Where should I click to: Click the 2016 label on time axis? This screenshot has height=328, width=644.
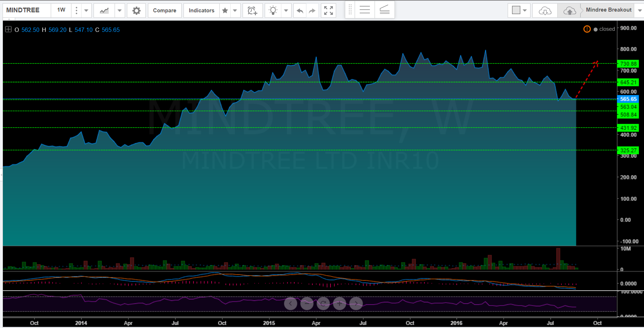click(457, 323)
